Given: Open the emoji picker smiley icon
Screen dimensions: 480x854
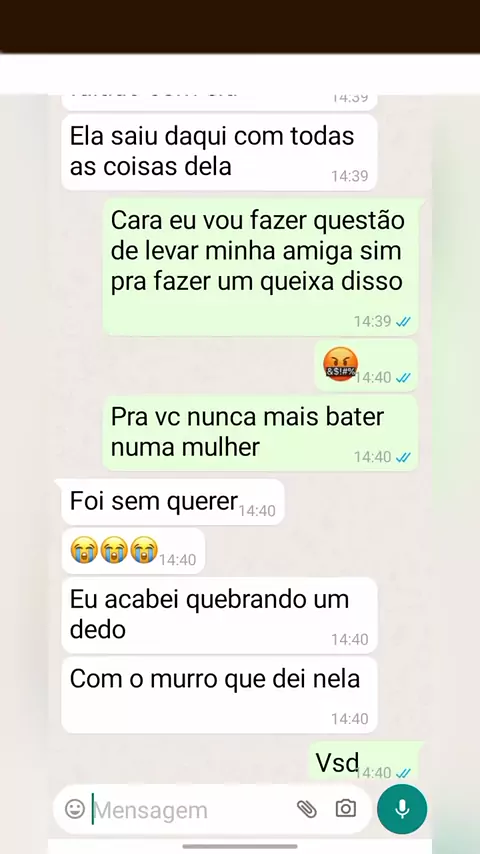Looking at the screenshot, I should click(75, 809).
